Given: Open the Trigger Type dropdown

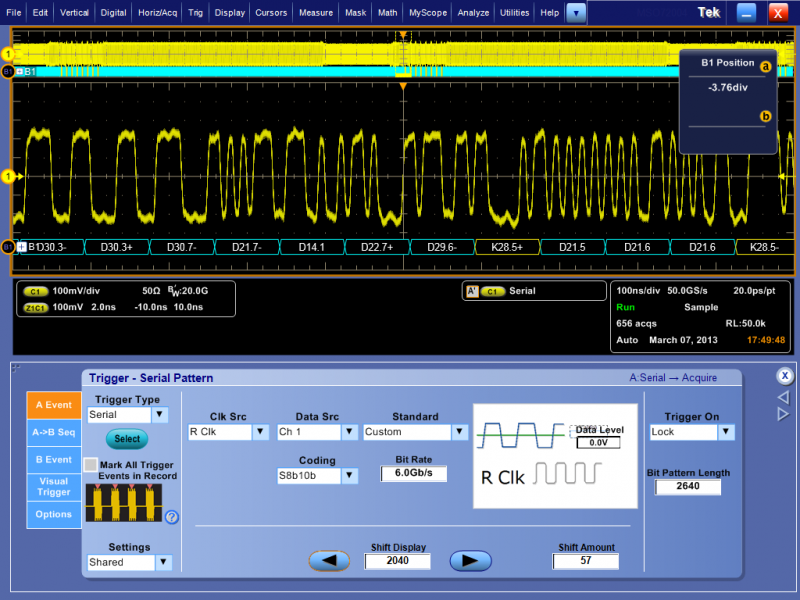Looking at the screenshot, I should click(x=158, y=414).
